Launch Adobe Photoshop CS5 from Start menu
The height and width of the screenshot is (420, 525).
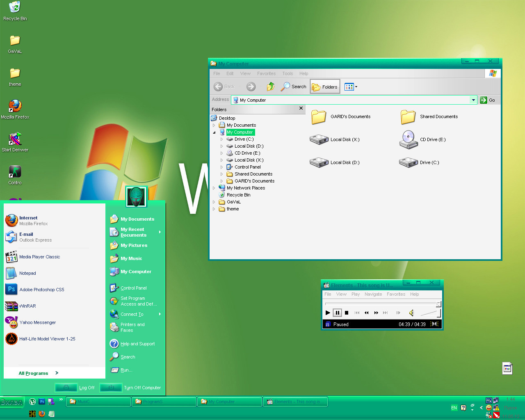pos(35,290)
